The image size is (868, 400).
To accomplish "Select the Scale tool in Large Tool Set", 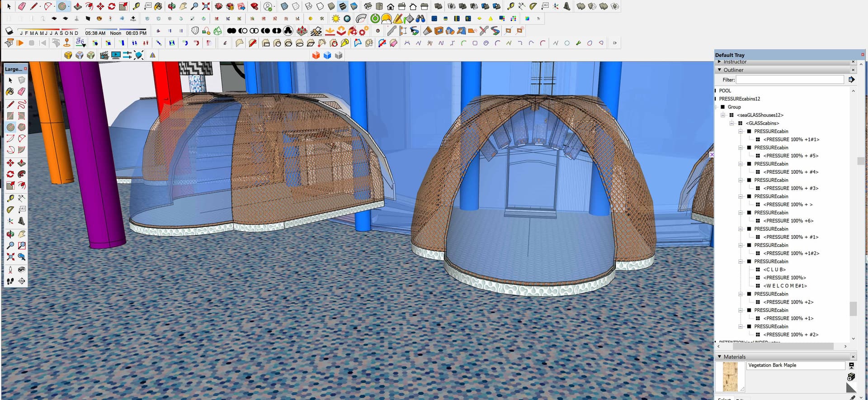I will pyautogui.click(x=10, y=186).
